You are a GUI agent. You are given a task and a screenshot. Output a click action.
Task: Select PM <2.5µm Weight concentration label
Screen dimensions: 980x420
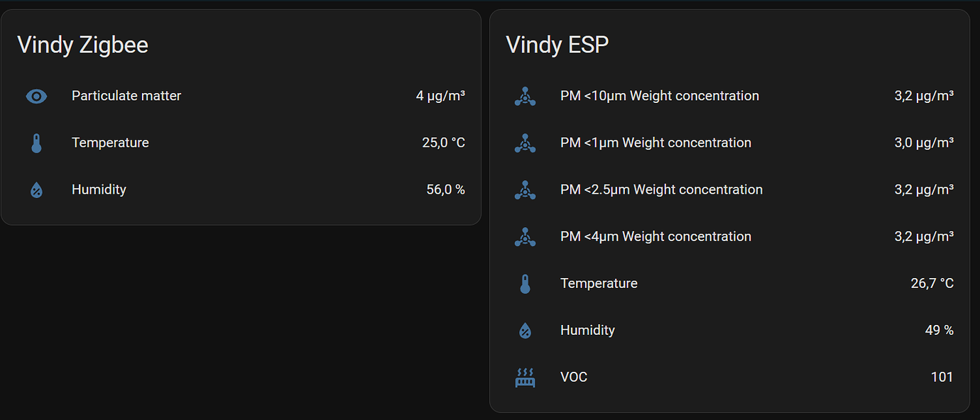pos(661,189)
